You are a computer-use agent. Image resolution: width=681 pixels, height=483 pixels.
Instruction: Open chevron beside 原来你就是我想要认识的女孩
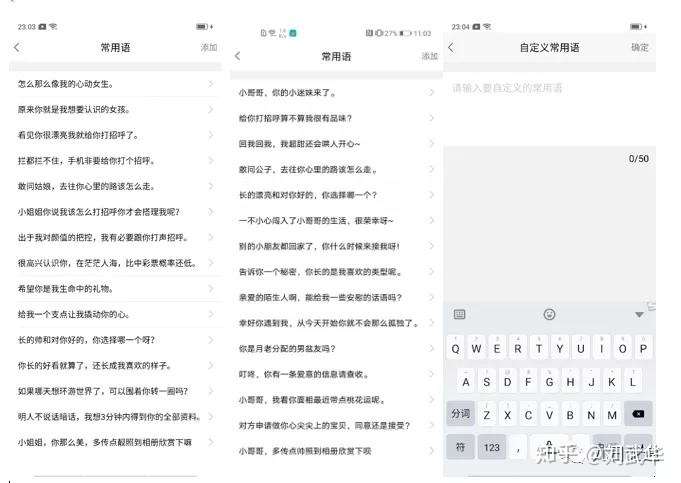point(212,109)
